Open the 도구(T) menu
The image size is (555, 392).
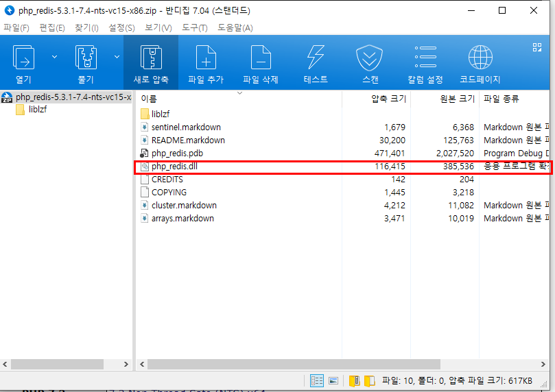[195, 27]
